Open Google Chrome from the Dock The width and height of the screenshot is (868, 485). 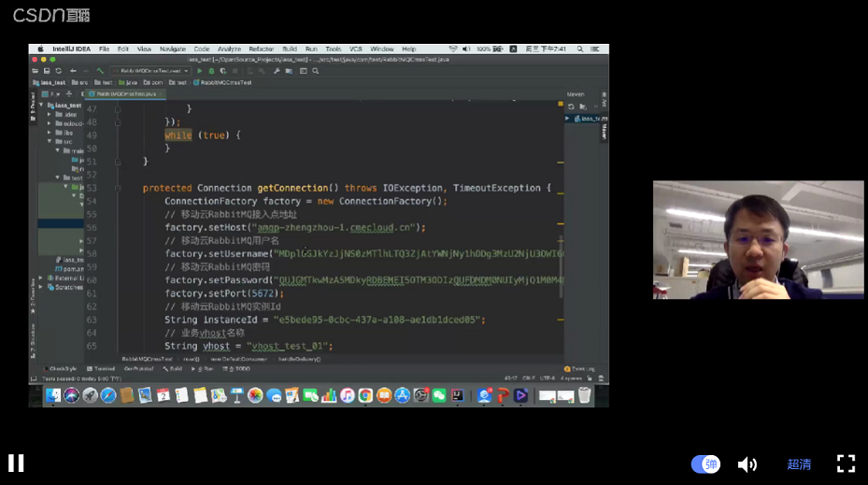tap(365, 396)
